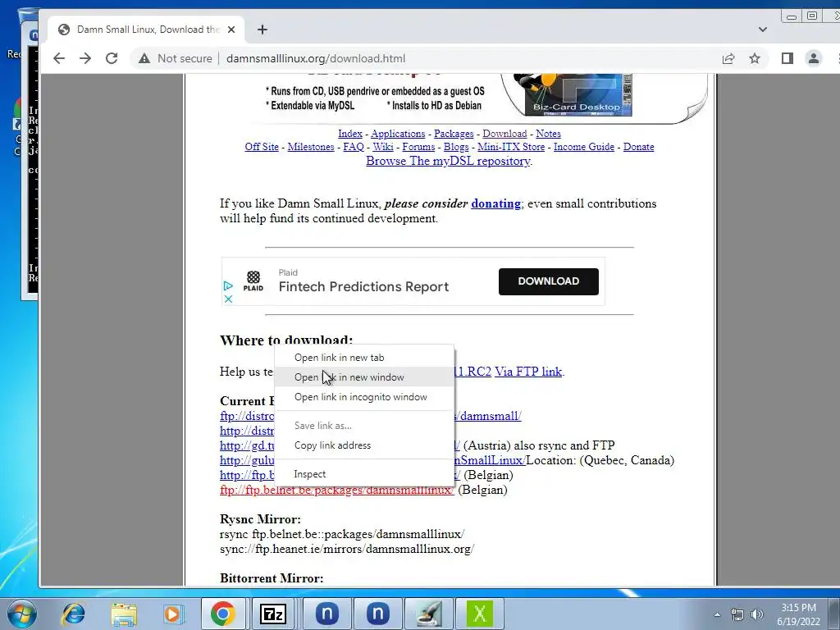Open the Income Guide link
This screenshot has width=840, height=630.
[584, 147]
